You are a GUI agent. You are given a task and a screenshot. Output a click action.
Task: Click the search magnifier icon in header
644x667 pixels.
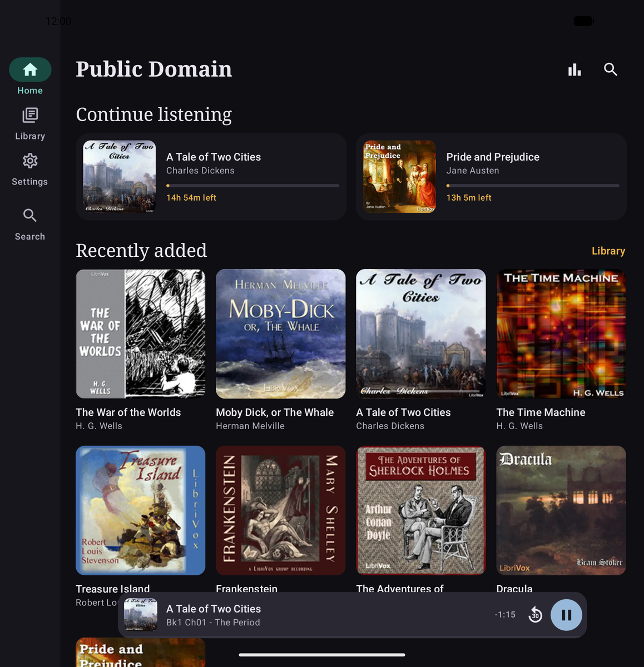611,69
